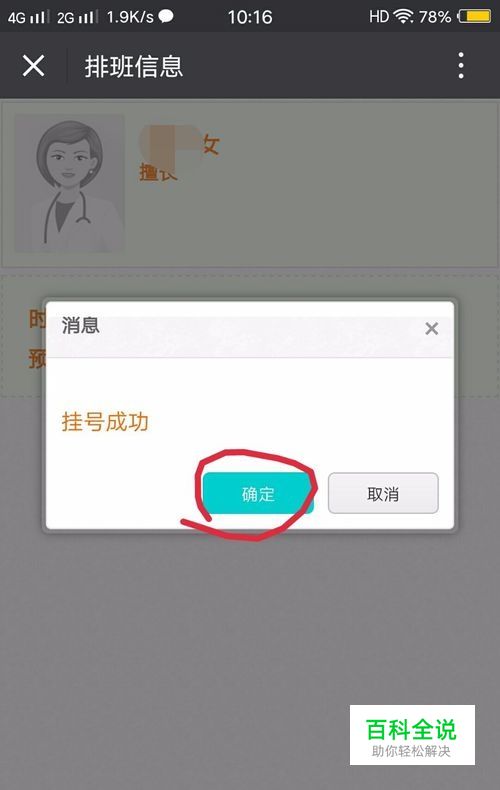Tap the 消息 dialog title
Image resolution: width=500 pixels, height=790 pixels.
pos(81,325)
